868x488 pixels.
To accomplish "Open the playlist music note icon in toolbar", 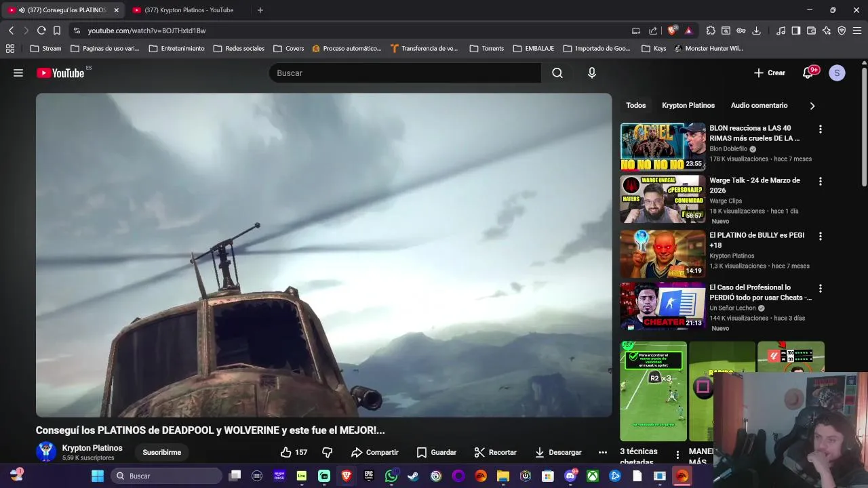I will point(781,30).
